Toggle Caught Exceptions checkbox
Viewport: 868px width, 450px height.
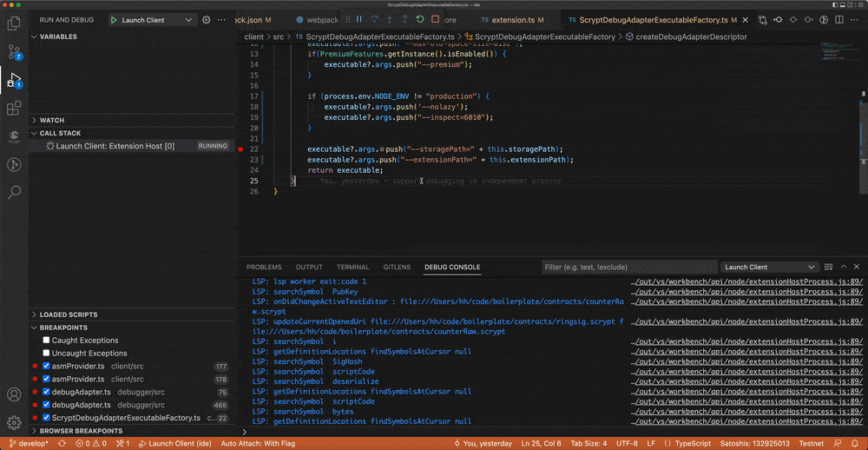[x=47, y=341]
